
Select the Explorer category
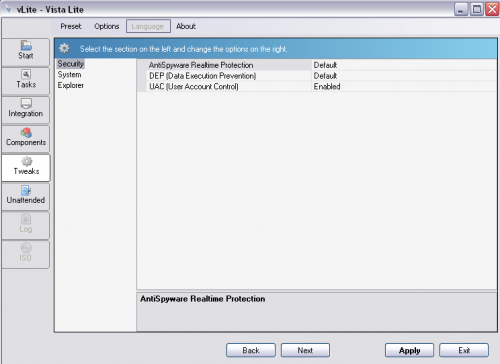[71, 85]
